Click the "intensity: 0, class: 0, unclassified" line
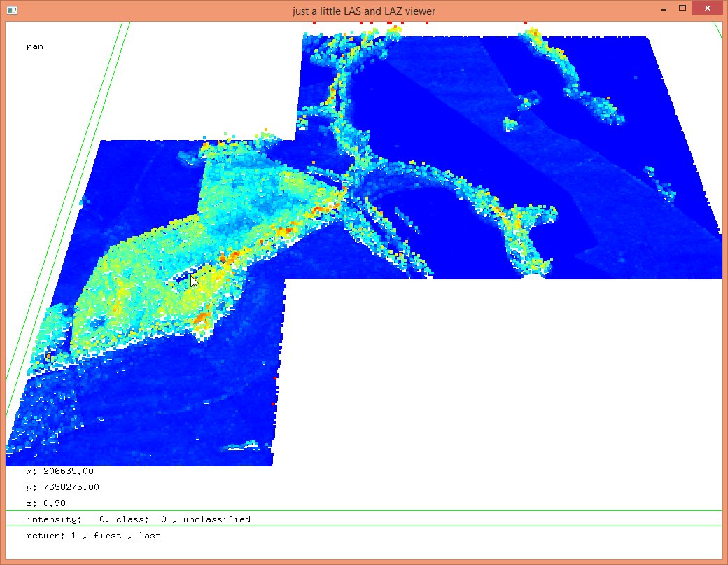 point(139,519)
